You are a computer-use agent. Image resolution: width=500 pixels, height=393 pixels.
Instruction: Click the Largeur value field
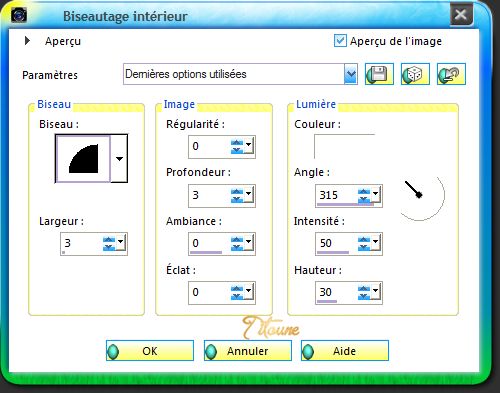point(81,243)
